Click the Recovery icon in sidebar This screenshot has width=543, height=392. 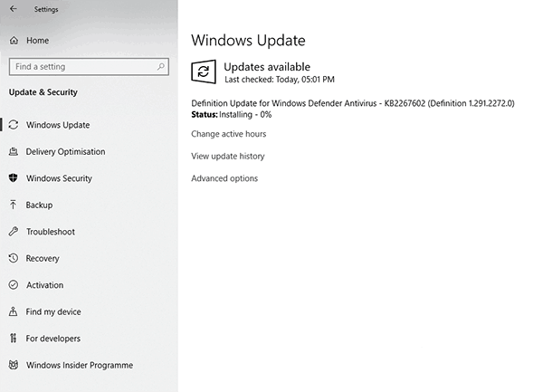tap(14, 258)
